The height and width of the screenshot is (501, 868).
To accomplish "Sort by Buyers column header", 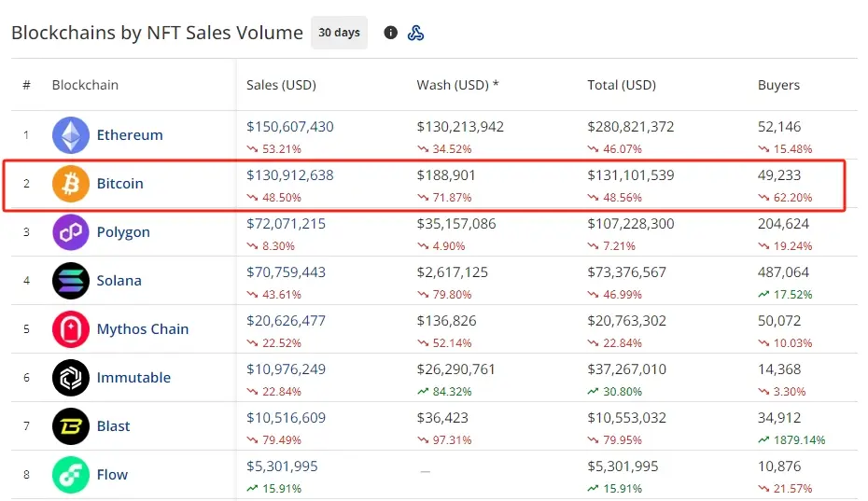I will (x=778, y=85).
